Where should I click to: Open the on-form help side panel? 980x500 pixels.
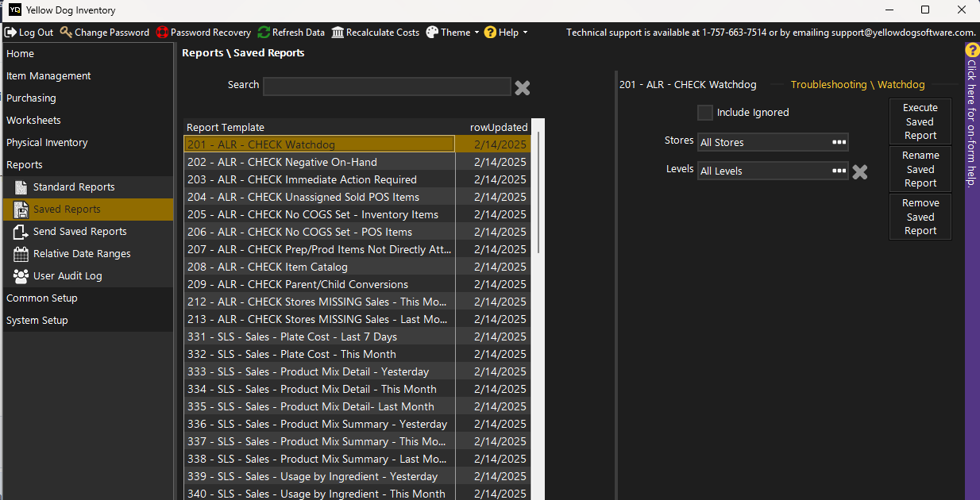972,270
